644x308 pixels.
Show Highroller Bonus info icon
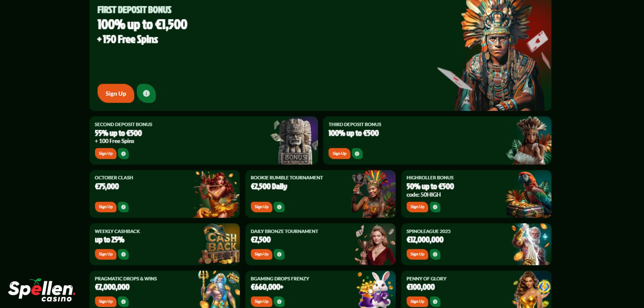(435, 207)
